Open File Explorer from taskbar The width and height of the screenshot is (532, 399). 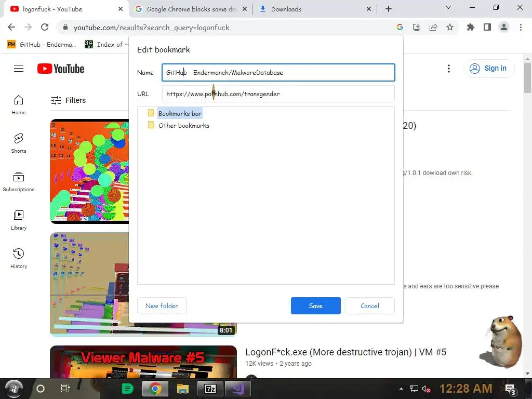pos(183,389)
